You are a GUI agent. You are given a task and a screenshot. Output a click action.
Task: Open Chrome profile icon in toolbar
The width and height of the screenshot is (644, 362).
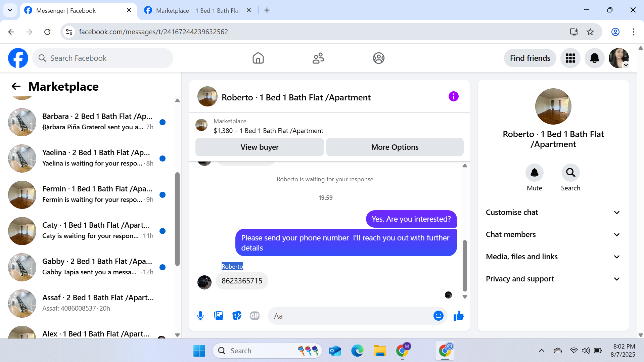[615, 32]
